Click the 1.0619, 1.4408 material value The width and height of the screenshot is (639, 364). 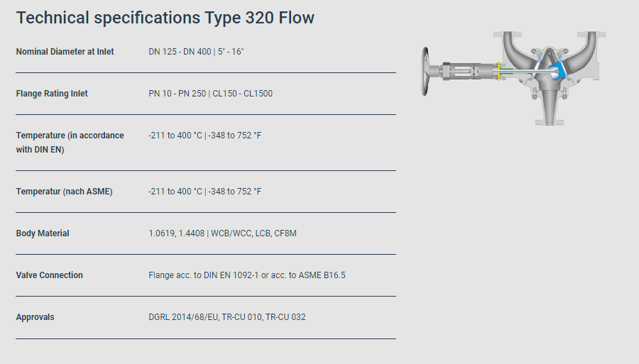pos(222,233)
